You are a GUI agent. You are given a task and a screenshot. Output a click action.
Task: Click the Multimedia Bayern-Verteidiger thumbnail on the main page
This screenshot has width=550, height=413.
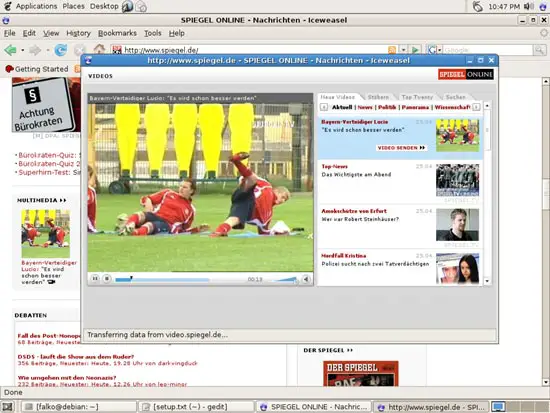46,233
